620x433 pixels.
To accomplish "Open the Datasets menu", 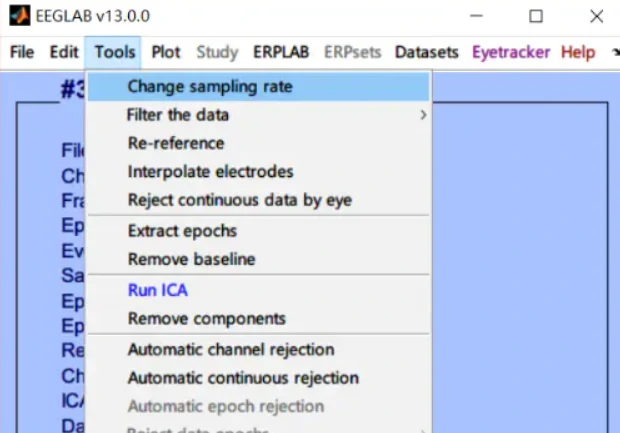I will (x=426, y=52).
